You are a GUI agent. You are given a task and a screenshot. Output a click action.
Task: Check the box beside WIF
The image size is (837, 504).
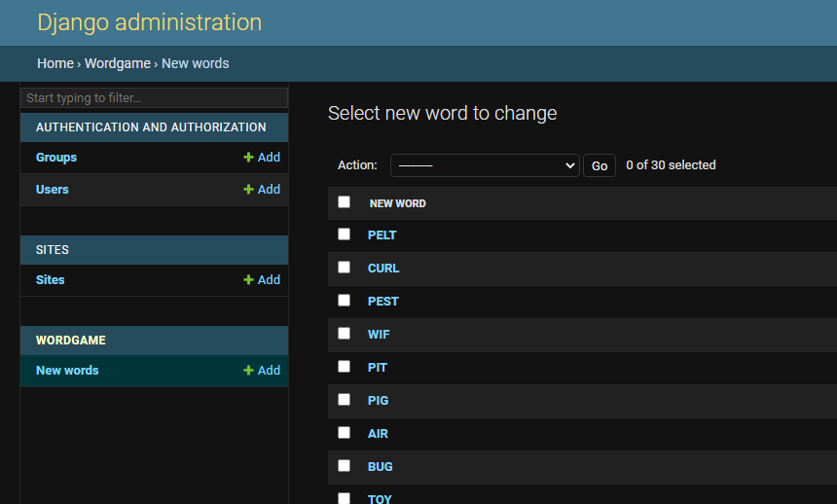(x=344, y=334)
